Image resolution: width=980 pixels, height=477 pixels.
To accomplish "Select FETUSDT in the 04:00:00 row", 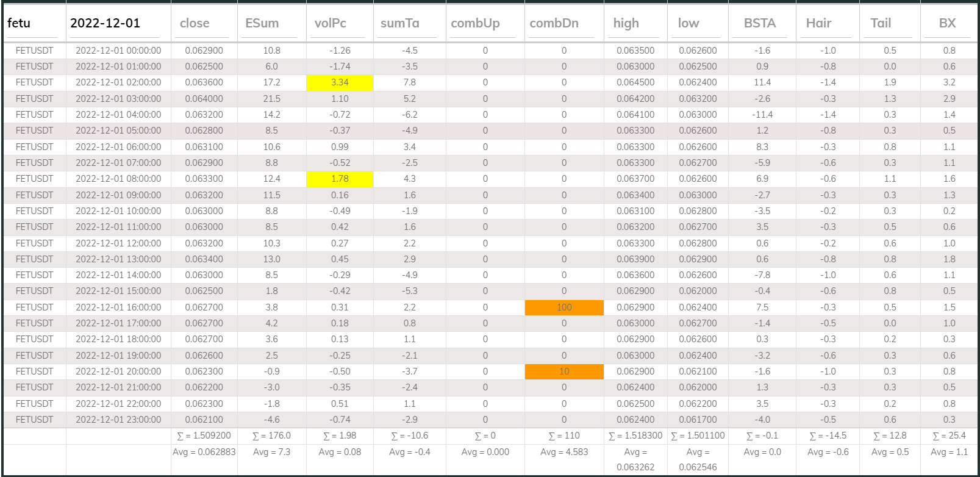I will click(x=34, y=115).
